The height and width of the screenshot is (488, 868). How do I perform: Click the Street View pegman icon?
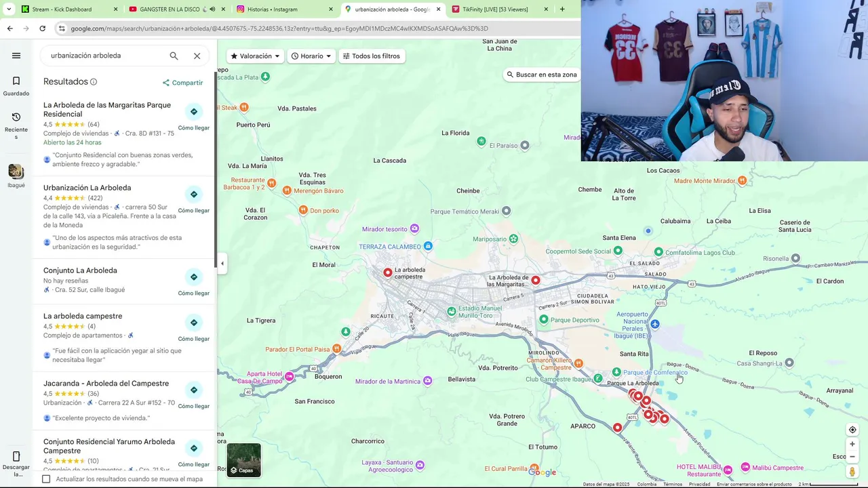point(852,472)
